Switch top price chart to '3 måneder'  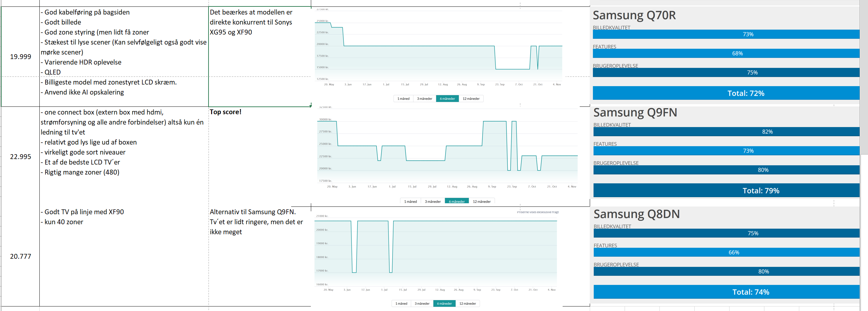click(424, 99)
